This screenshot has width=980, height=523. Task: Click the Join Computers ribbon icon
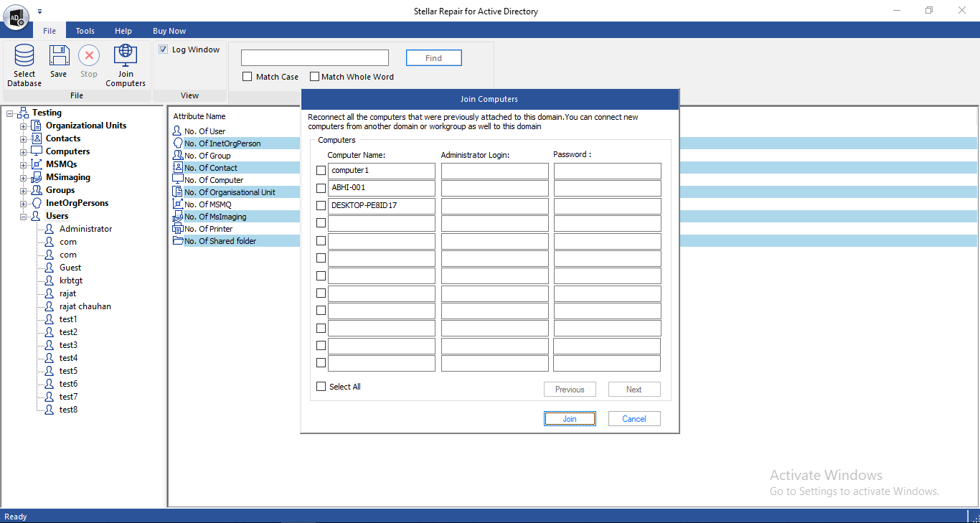pyautogui.click(x=126, y=56)
